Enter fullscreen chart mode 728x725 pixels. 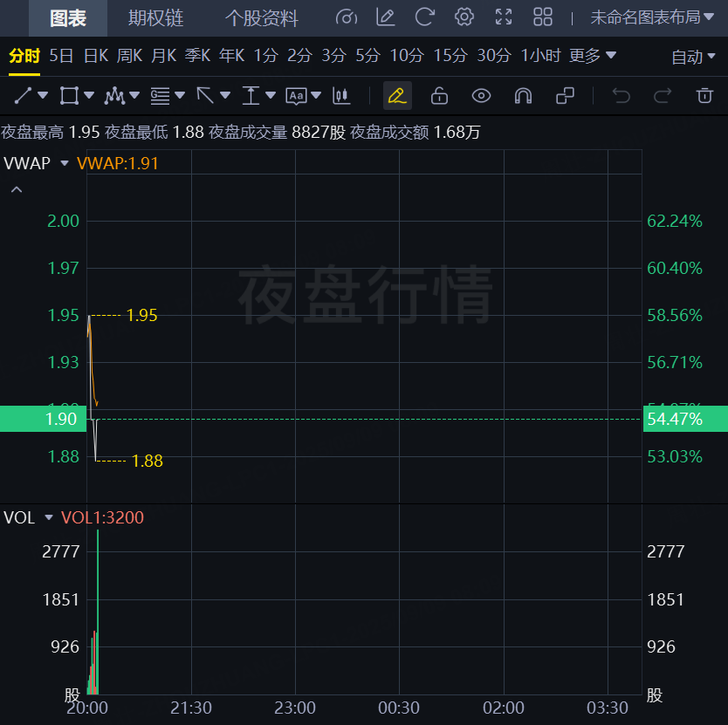pos(504,17)
